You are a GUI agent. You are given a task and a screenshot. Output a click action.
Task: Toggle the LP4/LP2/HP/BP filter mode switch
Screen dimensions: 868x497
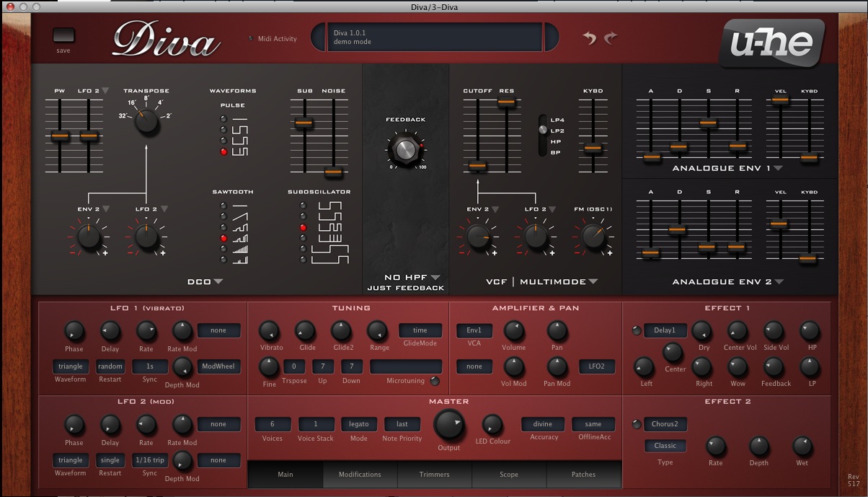click(543, 135)
